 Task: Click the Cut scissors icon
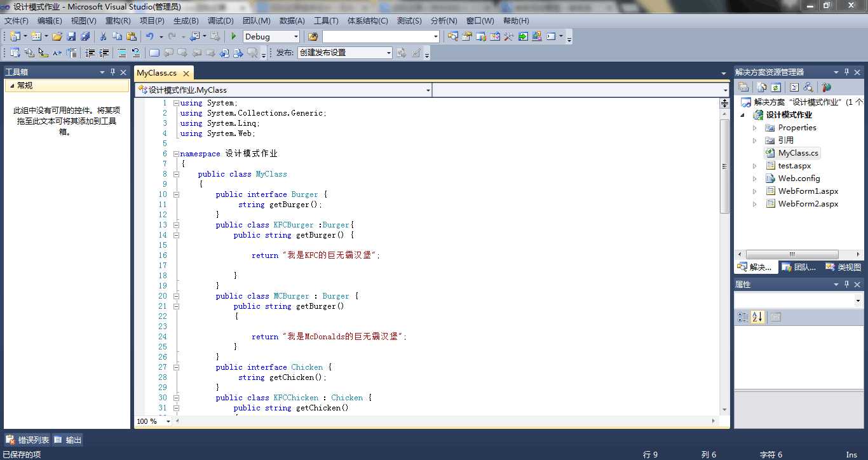103,37
